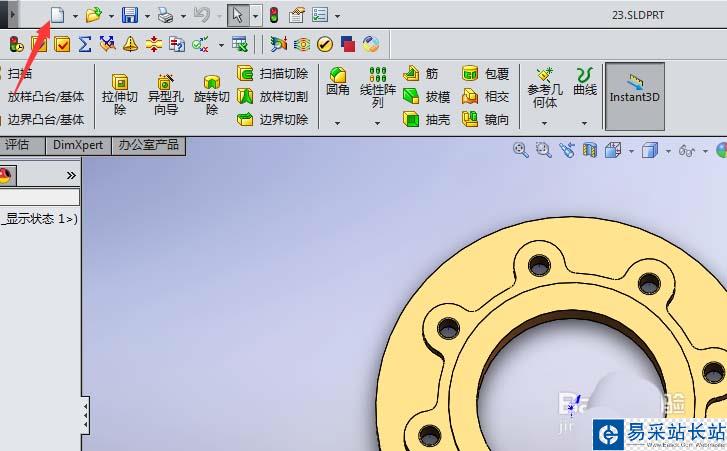The image size is (727, 451).
Task: Open the Equations sigma icon
Action: click(84, 44)
